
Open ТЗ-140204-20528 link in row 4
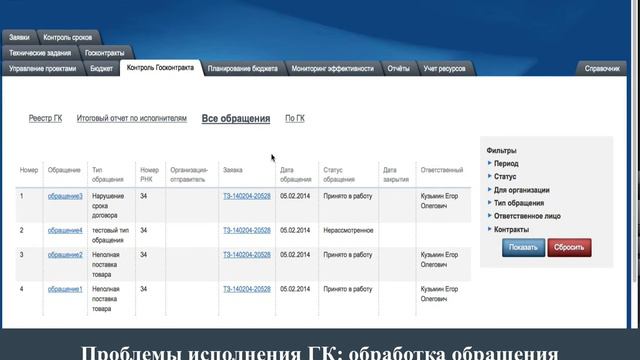247,289
